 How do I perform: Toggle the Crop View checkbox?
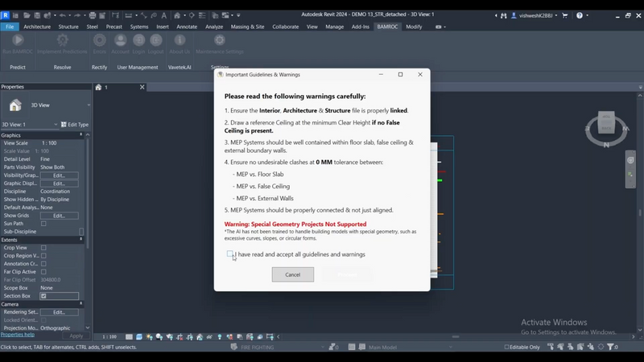(x=43, y=248)
